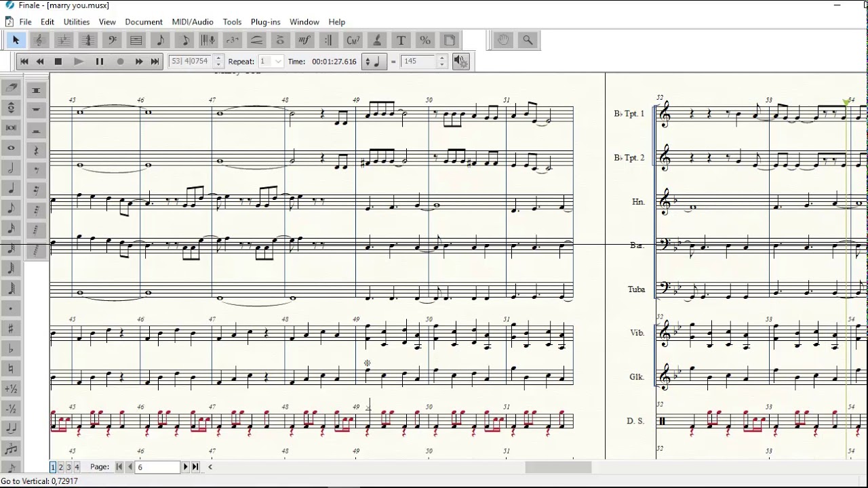Switch to layer 4 button
The height and width of the screenshot is (488, 868).
click(x=77, y=467)
